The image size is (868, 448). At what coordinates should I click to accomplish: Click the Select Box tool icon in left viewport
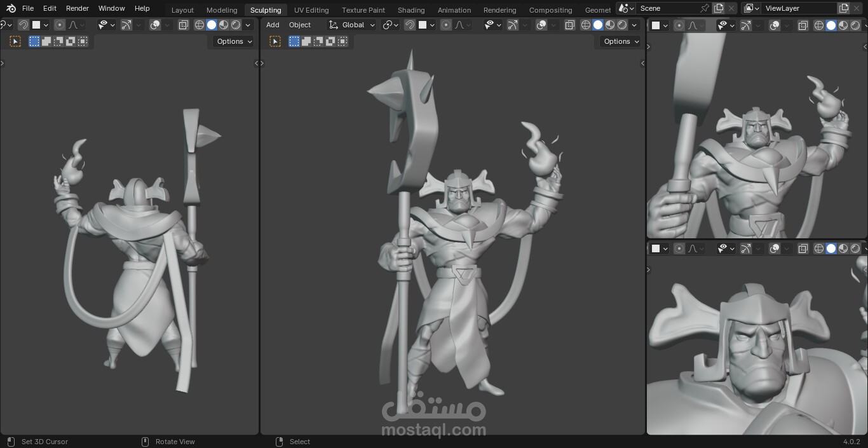[x=15, y=41]
